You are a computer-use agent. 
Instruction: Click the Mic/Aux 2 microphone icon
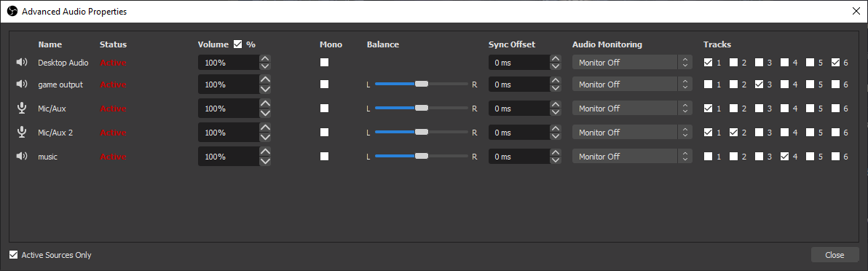pyautogui.click(x=22, y=133)
